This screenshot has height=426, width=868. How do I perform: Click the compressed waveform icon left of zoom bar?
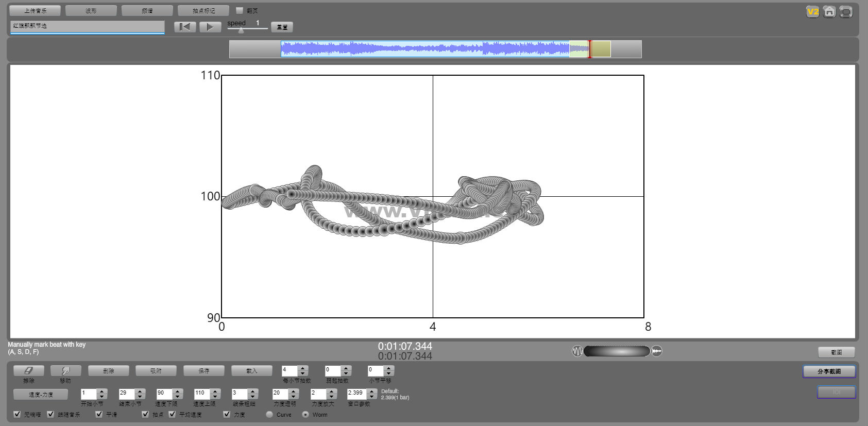577,351
